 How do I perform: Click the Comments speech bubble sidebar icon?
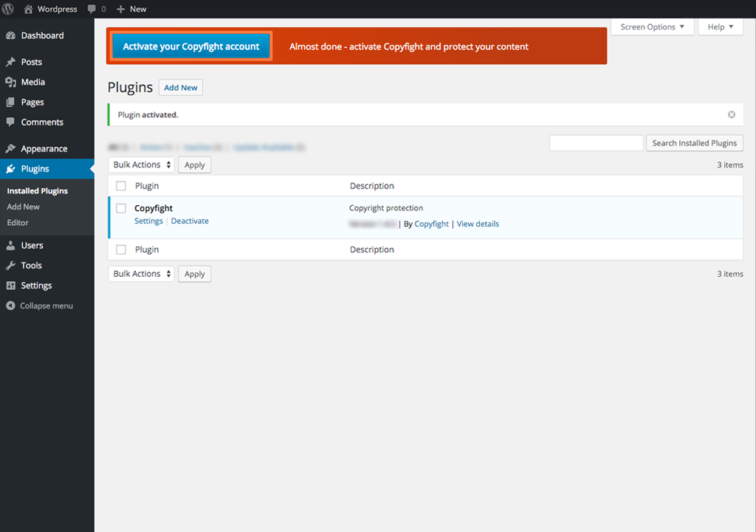(x=10, y=122)
